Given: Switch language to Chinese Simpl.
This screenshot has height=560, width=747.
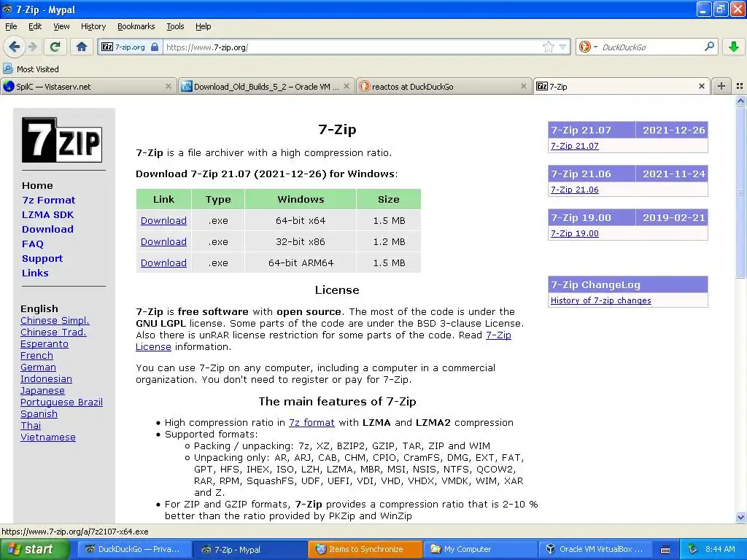Looking at the screenshot, I should pos(55,321).
